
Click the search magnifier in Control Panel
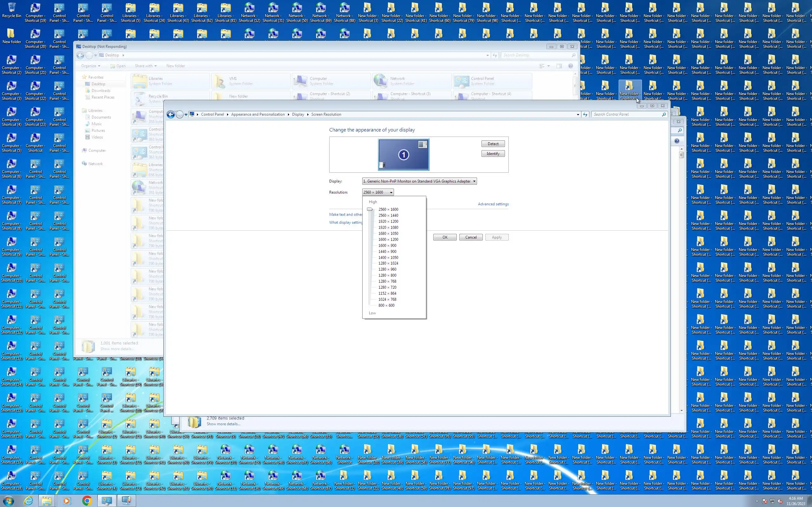tap(664, 114)
